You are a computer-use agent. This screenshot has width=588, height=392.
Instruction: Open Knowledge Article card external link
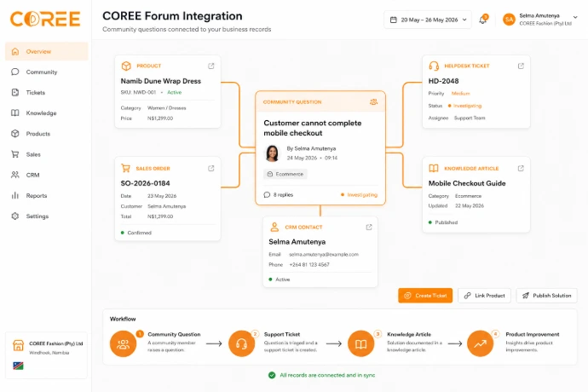[x=521, y=169]
